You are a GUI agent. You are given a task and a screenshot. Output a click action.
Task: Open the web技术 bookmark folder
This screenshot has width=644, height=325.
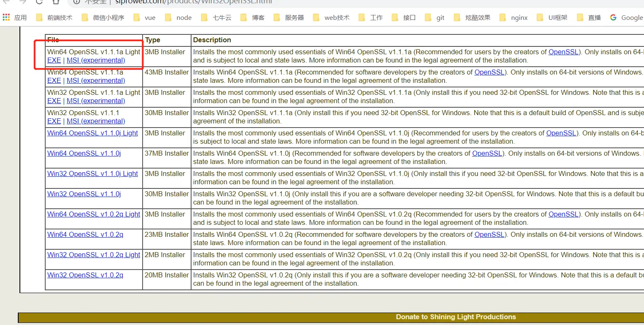[331, 17]
